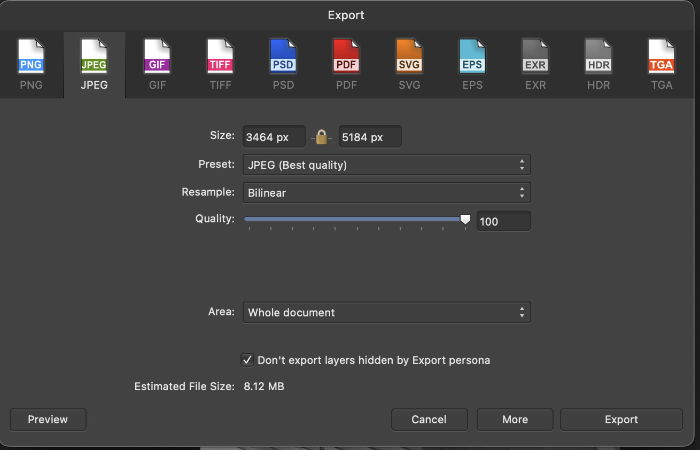Choose the HDR format icon
This screenshot has height=450, width=700.
pyautogui.click(x=598, y=63)
